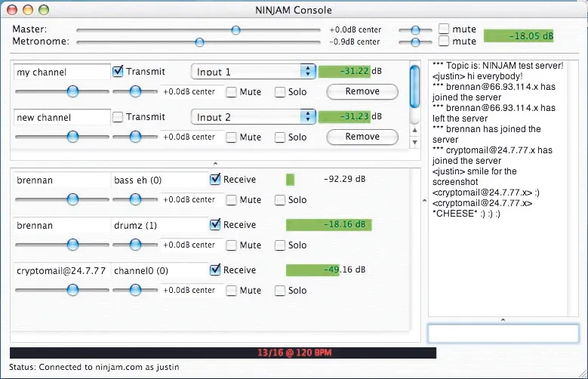Click the "<justin> hi everybody!" chat line
Viewport: 588px width, 379px height.
(477, 76)
